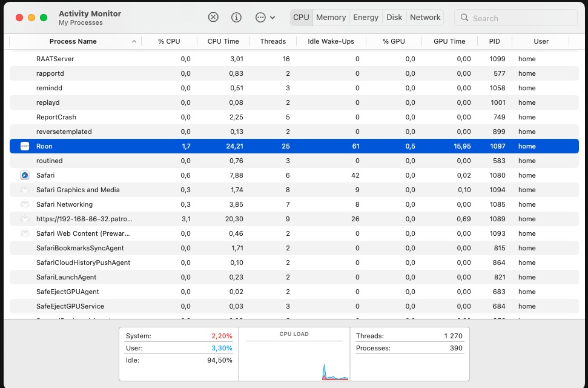Click the Activity Monitor window title
588x388 pixels.
90,13
